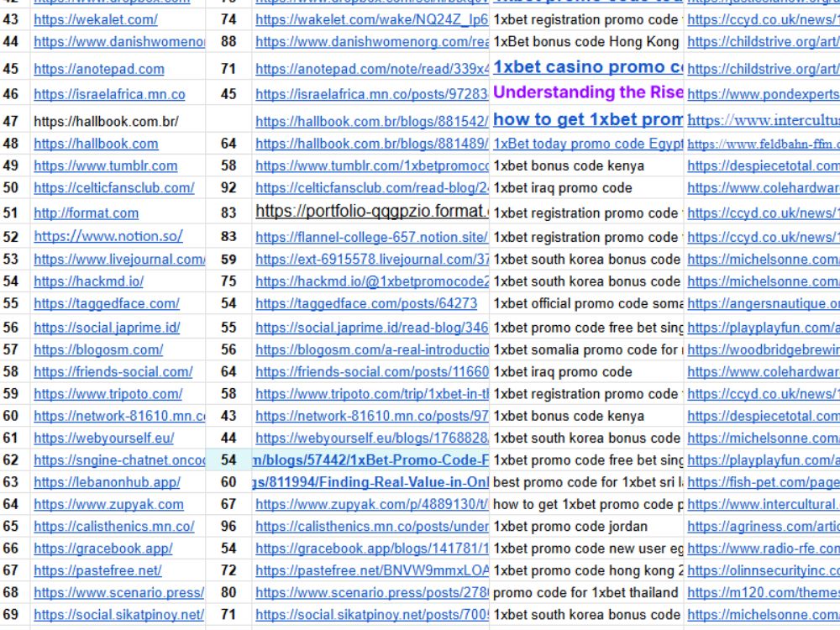The width and height of the screenshot is (840, 630).
Task: Follow the https://pastefree.net/ site link
Action: coord(97,570)
